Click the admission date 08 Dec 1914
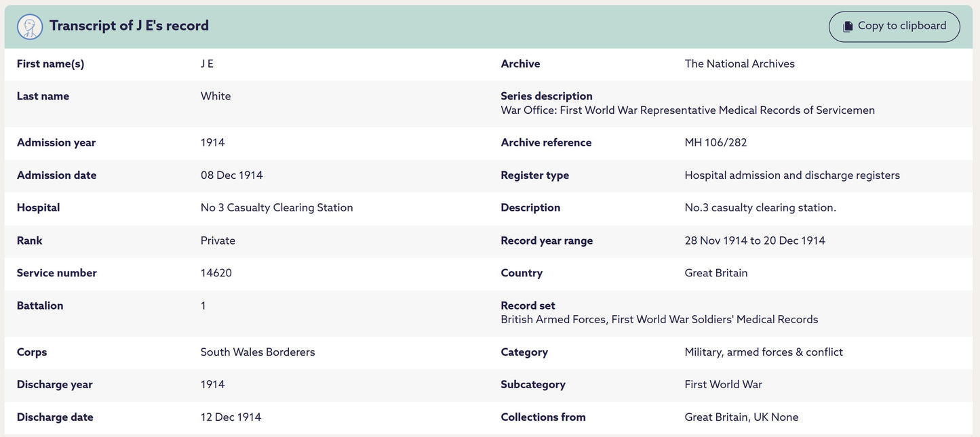The height and width of the screenshot is (437, 980). (231, 175)
